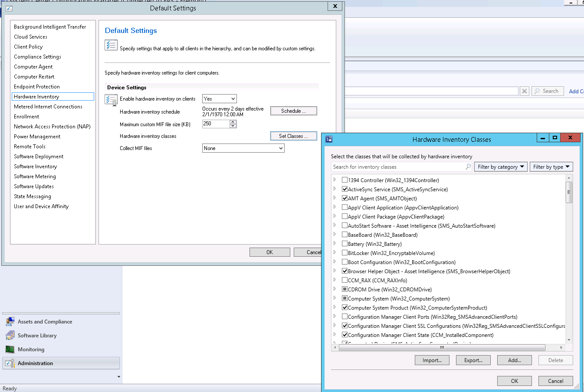Click the vertical scrollbar thumb of classes list
Screen dimensions: 584x392
pyautogui.click(x=569, y=192)
